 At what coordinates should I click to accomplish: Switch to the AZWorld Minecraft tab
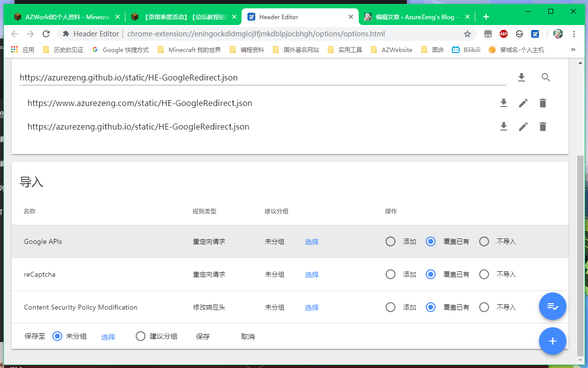(64, 16)
